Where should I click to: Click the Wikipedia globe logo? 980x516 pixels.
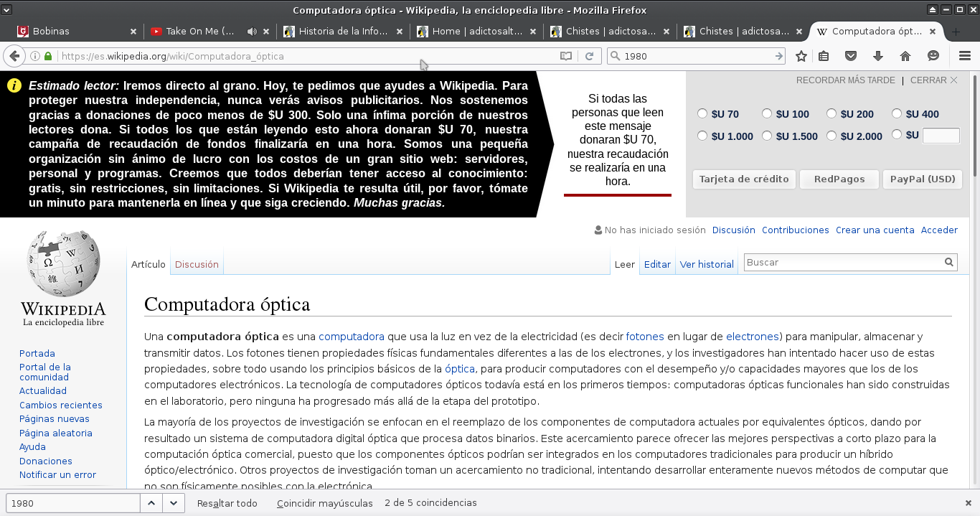(63, 263)
